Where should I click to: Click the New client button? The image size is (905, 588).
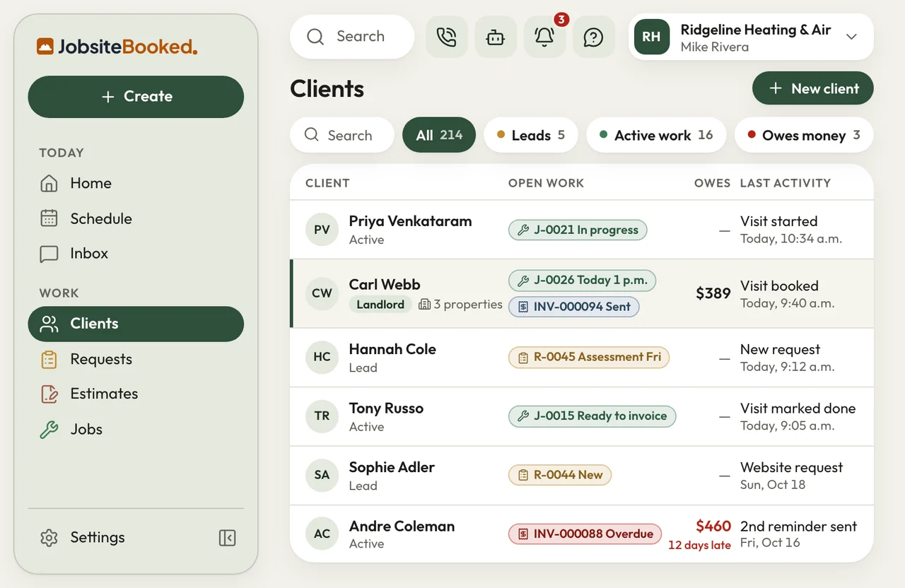coord(813,89)
